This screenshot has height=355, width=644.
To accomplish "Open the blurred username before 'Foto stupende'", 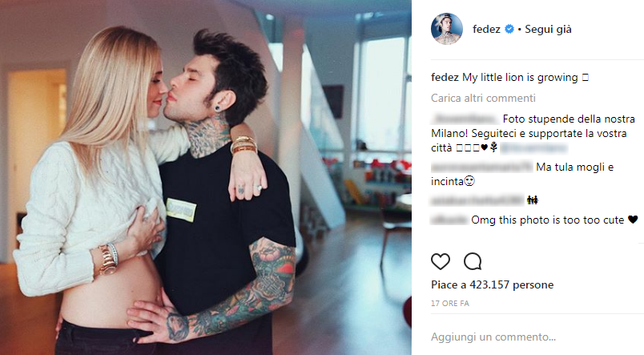I will click(465, 119).
